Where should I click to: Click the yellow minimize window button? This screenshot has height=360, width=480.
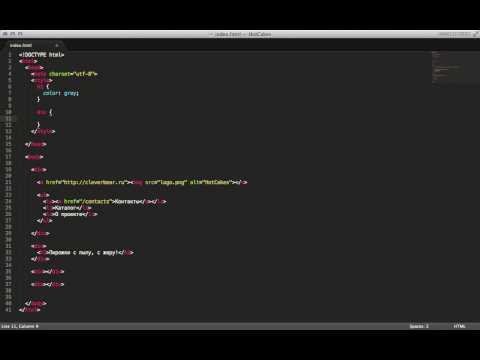click(x=13, y=34)
